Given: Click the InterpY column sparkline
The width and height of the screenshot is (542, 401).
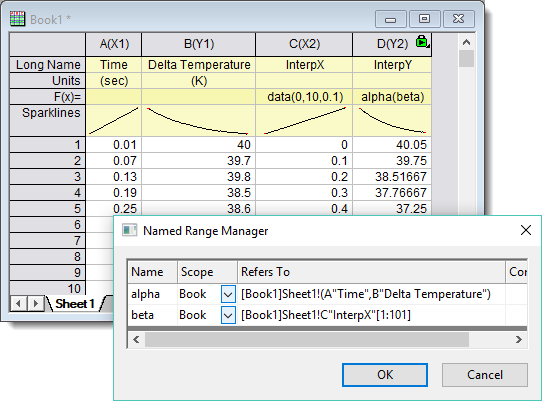Looking at the screenshot, I should click(x=392, y=120).
